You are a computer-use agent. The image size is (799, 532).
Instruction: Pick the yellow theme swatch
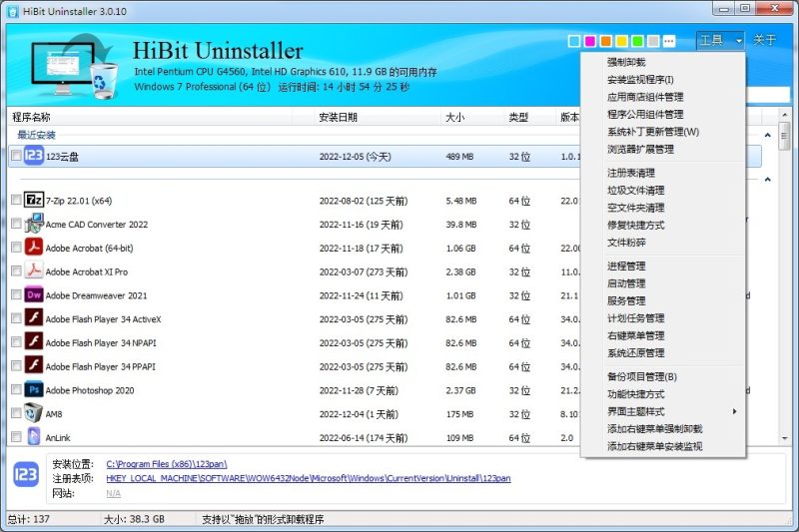point(621,41)
